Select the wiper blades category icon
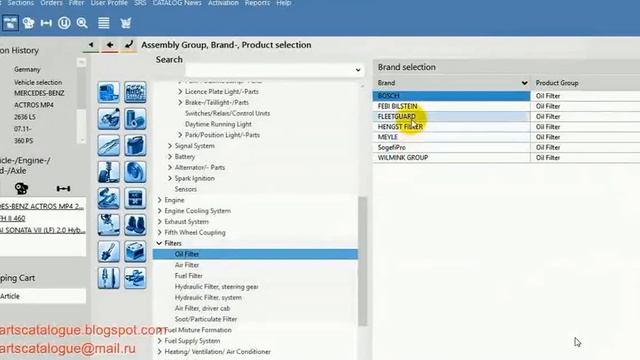Viewport: 640px width, 360px height. pyautogui.click(x=109, y=145)
